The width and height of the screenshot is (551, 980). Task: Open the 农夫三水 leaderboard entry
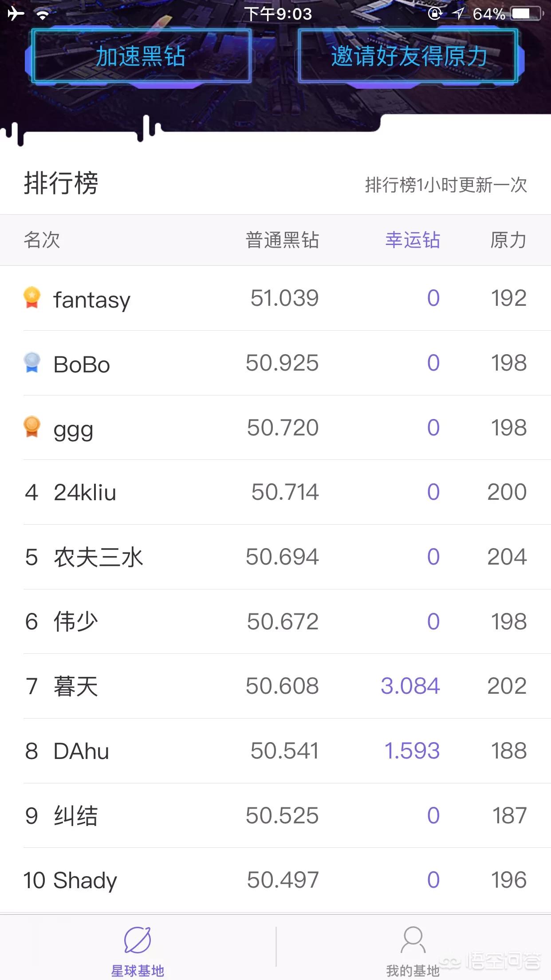275,557
